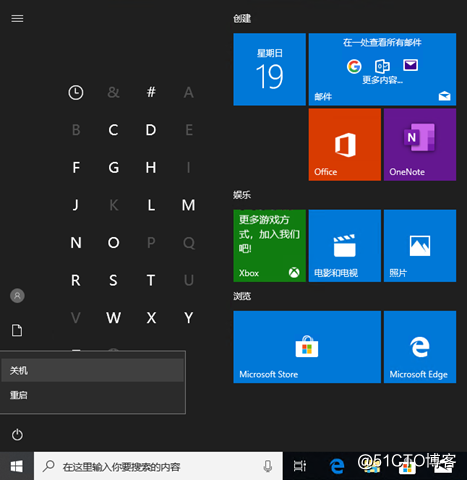Image resolution: width=467 pixels, height=480 pixels.
Task: Click the search box on taskbar
Action: coord(158,466)
